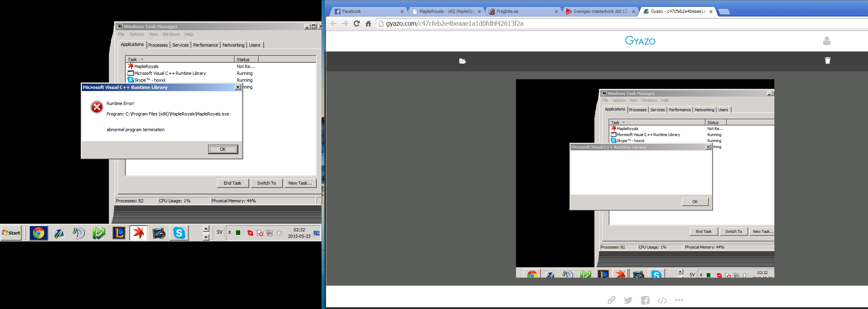Delete the capture with the trash icon
This screenshot has height=309, width=868.
click(x=827, y=61)
